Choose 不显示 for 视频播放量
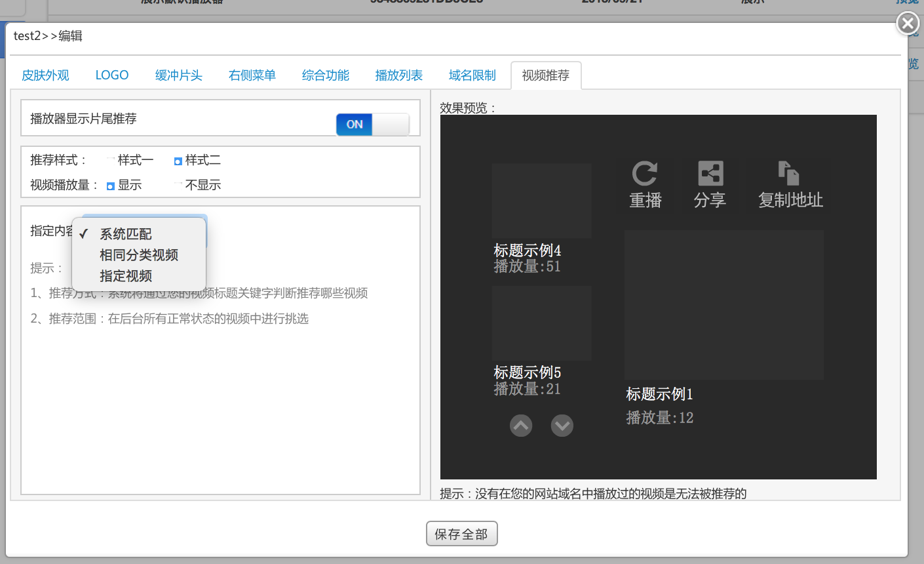Screen dimensions: 924x564 pyautogui.click(x=178, y=185)
